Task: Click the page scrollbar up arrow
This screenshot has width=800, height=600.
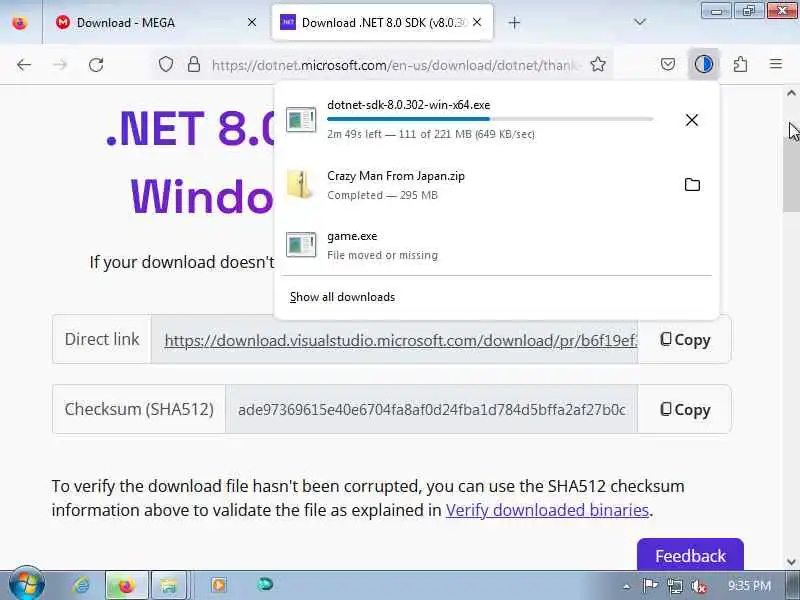Action: pyautogui.click(x=791, y=93)
